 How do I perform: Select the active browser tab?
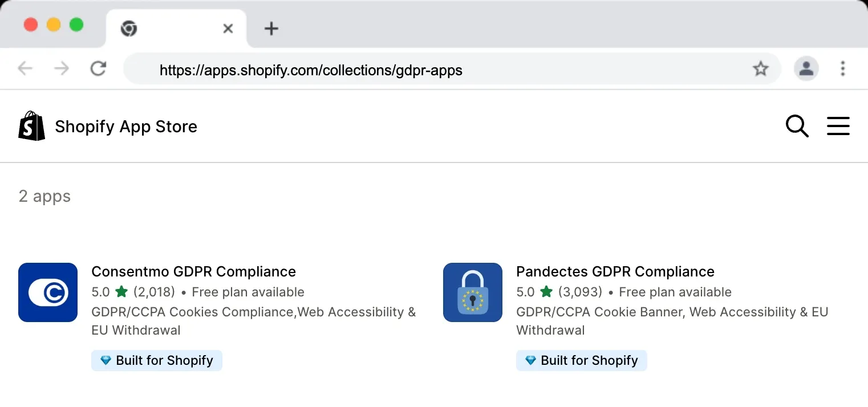coord(176,29)
